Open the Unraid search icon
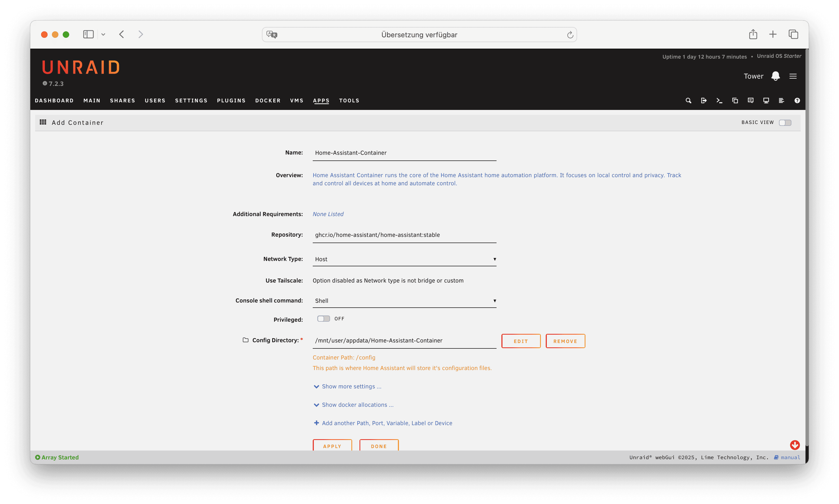 tap(688, 100)
